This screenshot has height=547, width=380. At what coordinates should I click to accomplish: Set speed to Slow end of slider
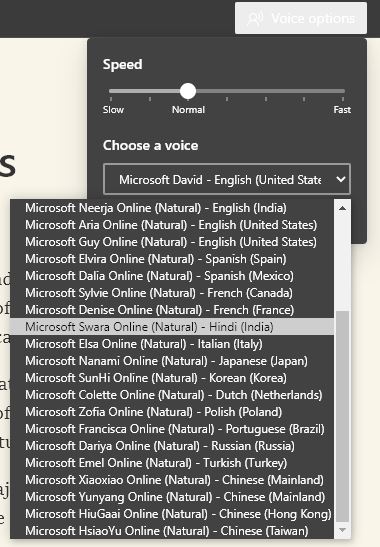pos(111,91)
